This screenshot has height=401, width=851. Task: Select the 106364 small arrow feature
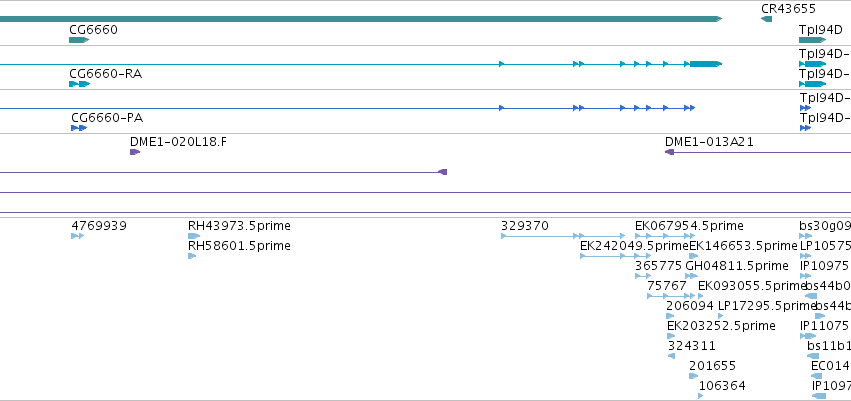click(x=701, y=396)
